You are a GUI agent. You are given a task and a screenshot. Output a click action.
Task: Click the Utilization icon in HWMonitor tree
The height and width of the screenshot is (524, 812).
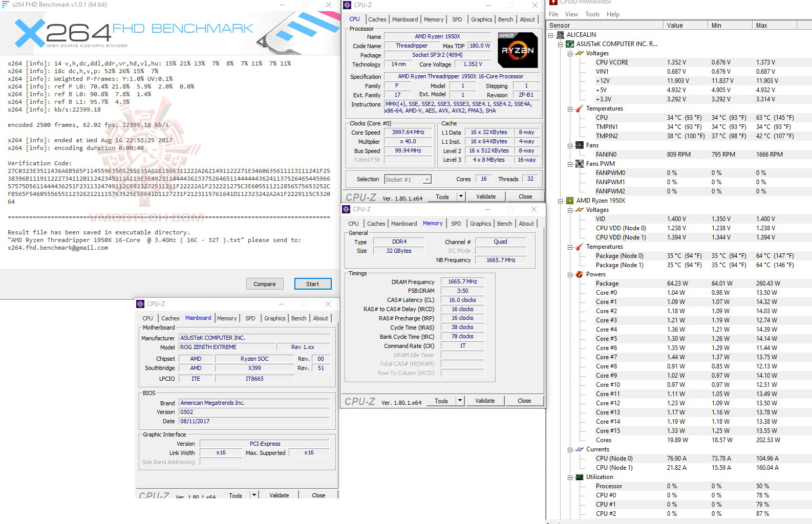coord(579,477)
